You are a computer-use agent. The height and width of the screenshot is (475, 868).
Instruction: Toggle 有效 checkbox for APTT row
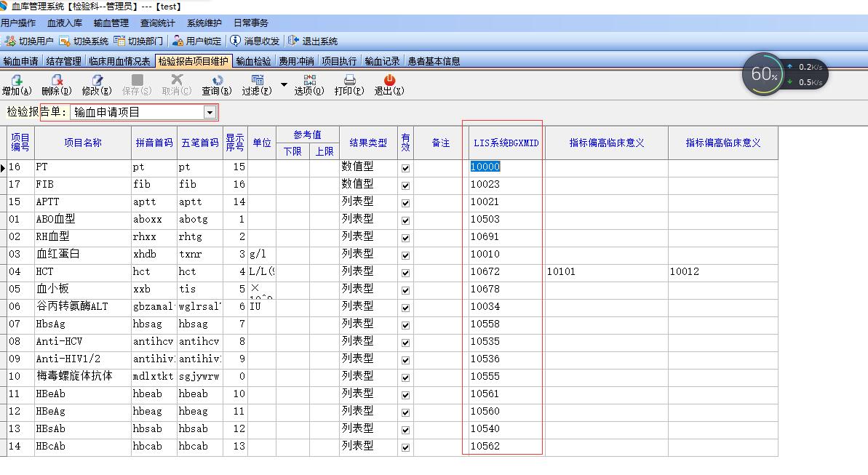click(406, 203)
